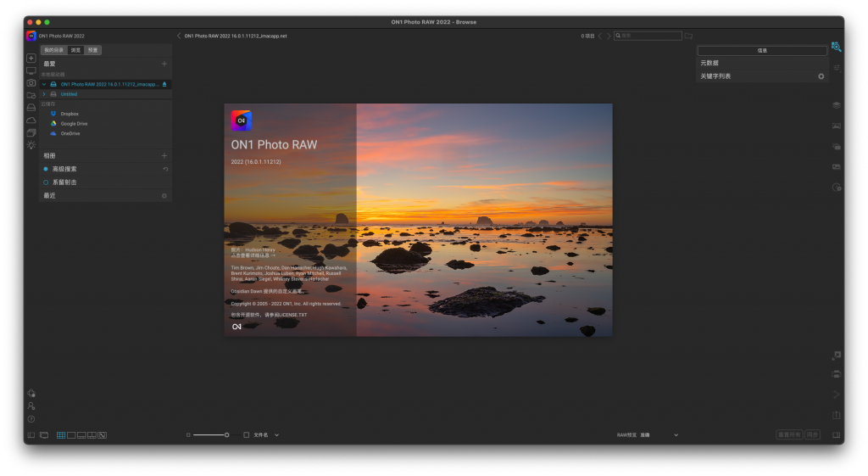The image size is (868, 476).
Task: Switch to compare view
Action: [92, 435]
